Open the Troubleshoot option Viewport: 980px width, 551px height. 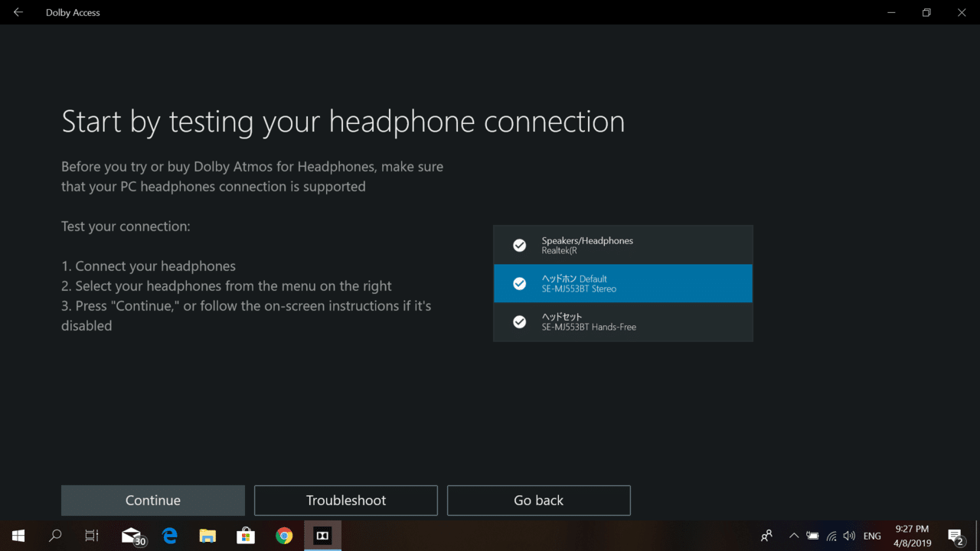coord(346,500)
